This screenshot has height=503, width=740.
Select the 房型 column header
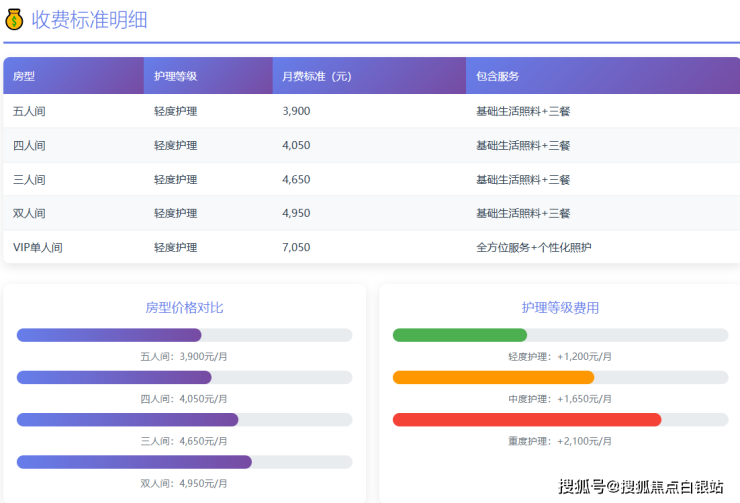click(x=24, y=76)
